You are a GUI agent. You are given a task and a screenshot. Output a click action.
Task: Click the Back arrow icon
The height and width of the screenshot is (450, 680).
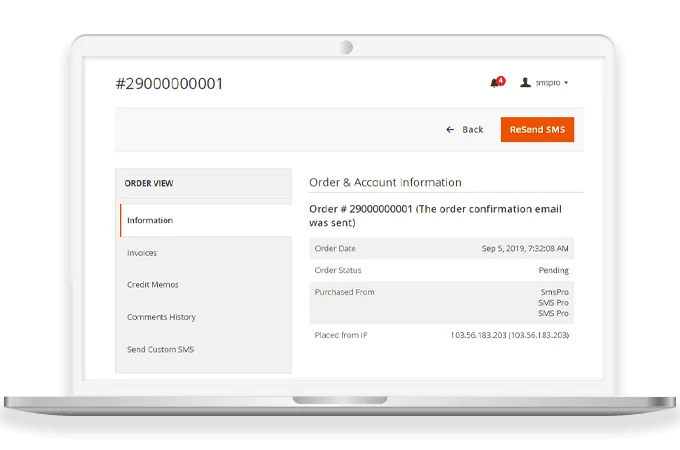tap(450, 130)
